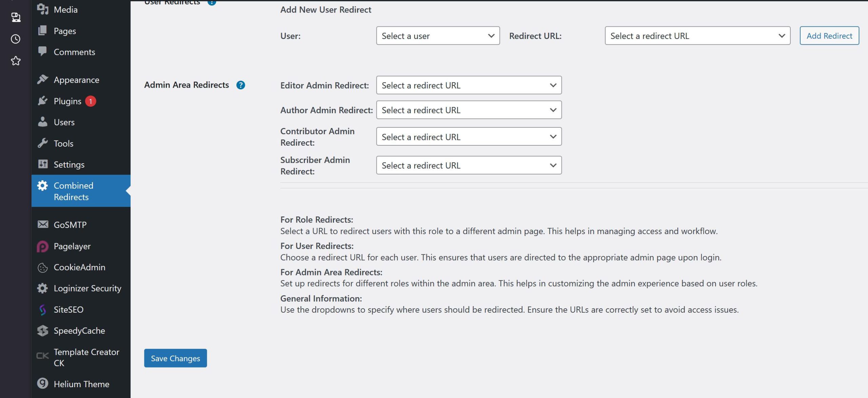868x398 pixels.
Task: Click the Settings sliders icon
Action: click(x=43, y=164)
